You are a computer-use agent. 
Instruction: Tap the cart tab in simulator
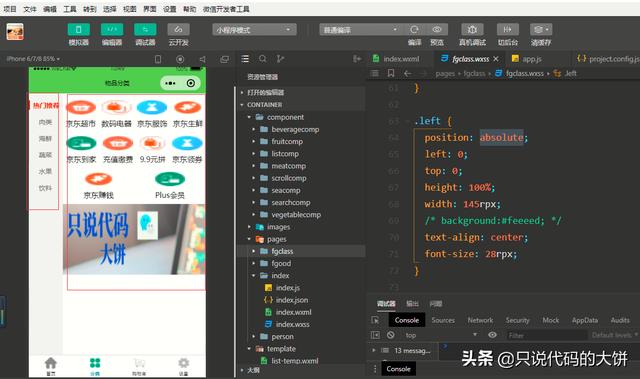pos(139,366)
